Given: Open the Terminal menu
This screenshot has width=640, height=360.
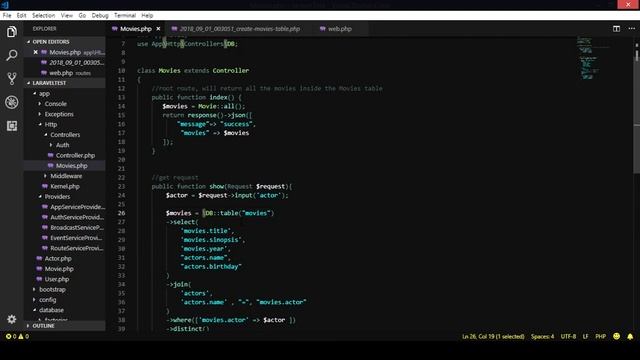Looking at the screenshot, I should coord(124,16).
